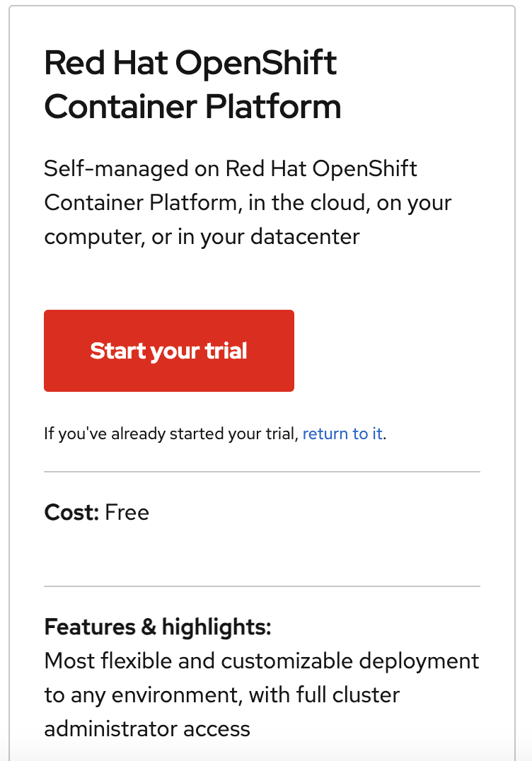532x761 pixels.
Task: Click "OpenShift" in the description paragraph
Action: (364, 169)
